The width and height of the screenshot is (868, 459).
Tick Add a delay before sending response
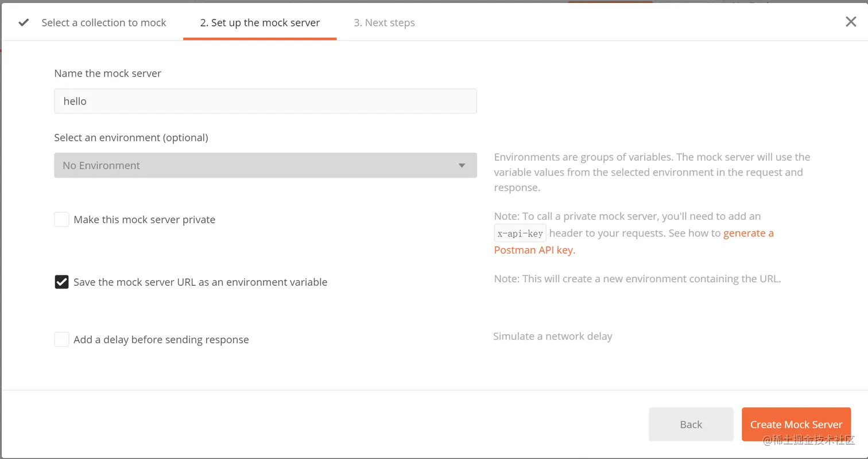pos(61,340)
